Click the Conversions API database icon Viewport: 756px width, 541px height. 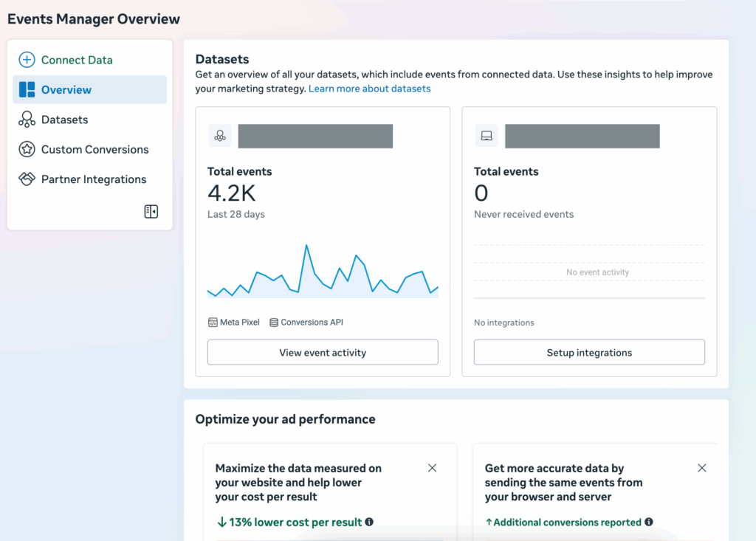pos(274,323)
